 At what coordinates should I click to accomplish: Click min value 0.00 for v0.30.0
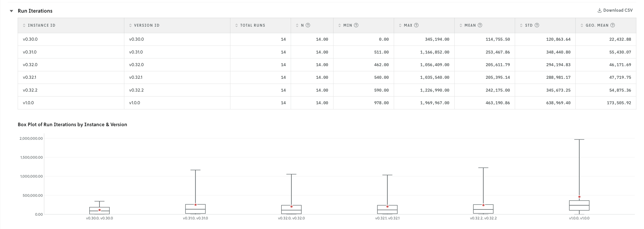pos(384,39)
